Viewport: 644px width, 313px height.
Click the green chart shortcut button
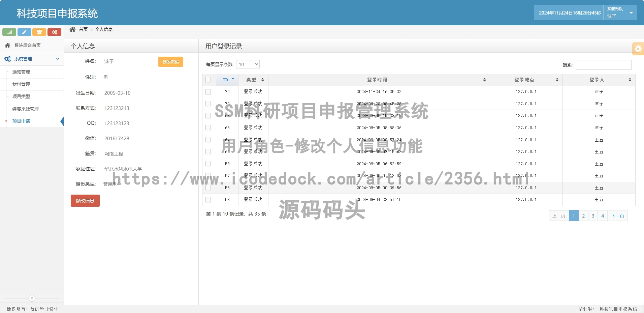click(x=9, y=32)
